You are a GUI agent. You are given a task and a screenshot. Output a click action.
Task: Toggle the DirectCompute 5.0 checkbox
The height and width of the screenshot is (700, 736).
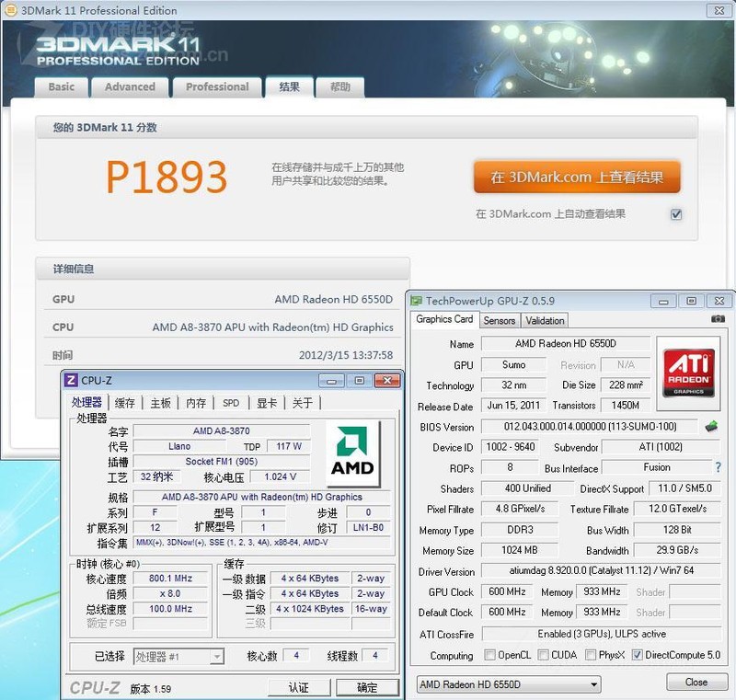point(637,655)
